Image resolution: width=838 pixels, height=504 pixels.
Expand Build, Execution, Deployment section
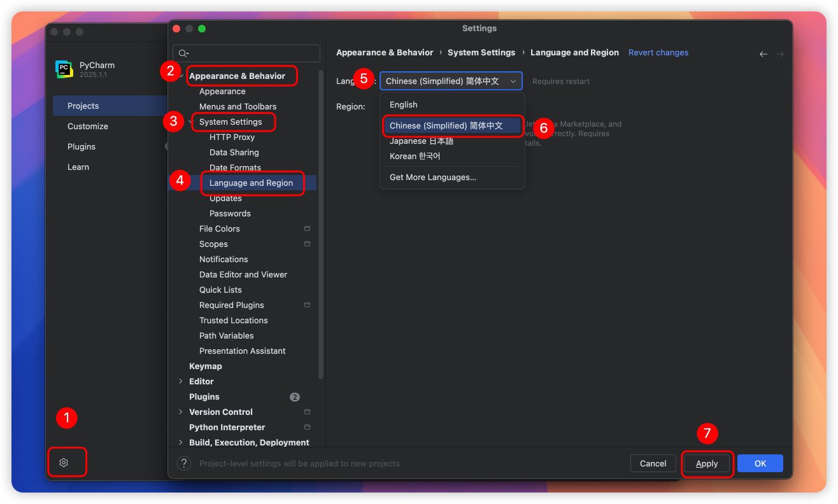[x=181, y=442]
